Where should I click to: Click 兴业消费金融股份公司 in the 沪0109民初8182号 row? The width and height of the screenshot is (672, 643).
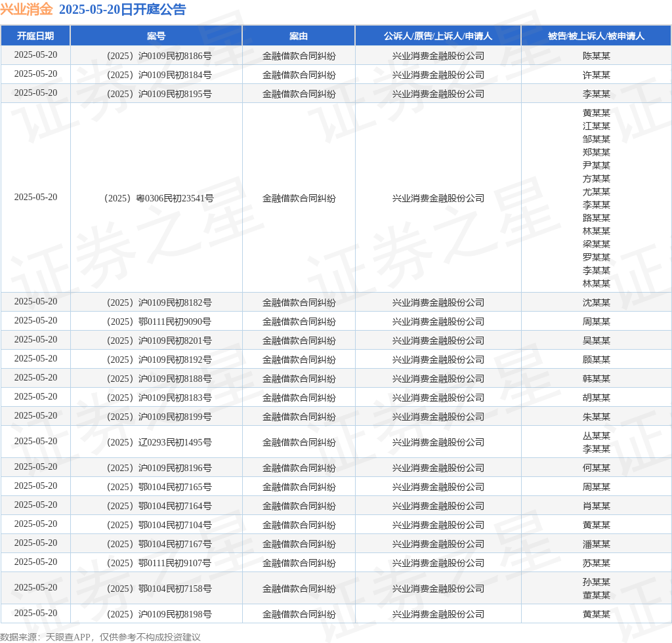(x=438, y=302)
